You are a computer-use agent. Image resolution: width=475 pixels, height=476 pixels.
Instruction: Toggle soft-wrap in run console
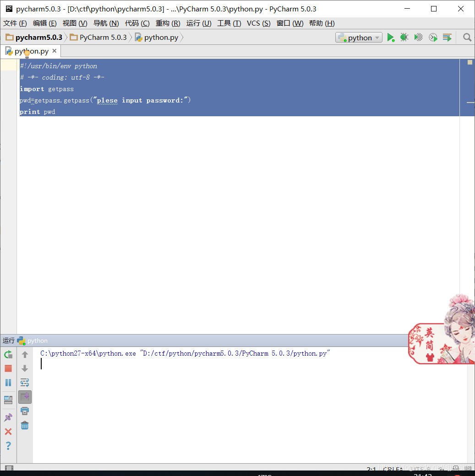click(x=25, y=383)
